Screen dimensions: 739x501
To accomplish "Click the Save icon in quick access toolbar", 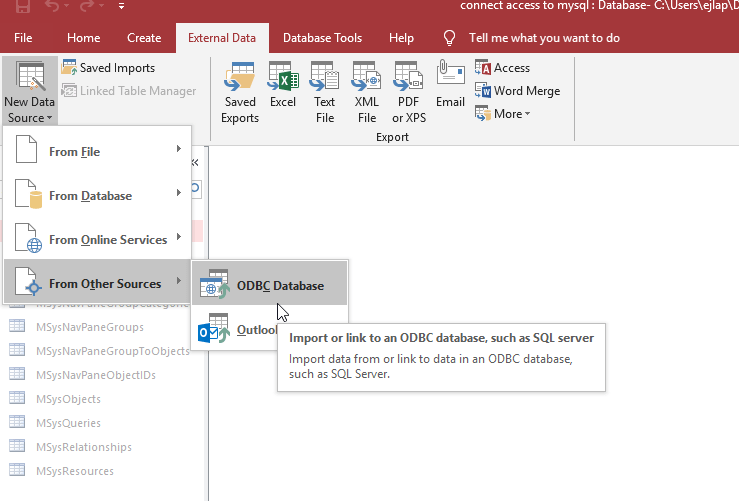I will click(x=23, y=6).
